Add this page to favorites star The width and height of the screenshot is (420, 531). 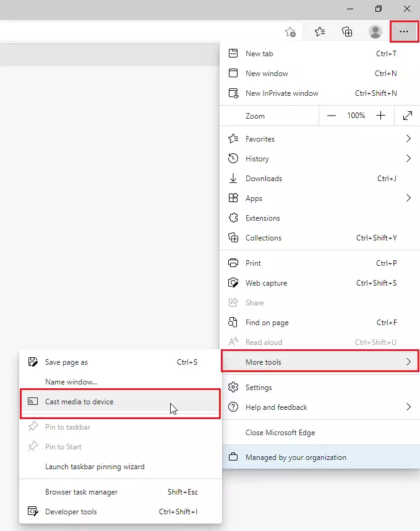290,32
